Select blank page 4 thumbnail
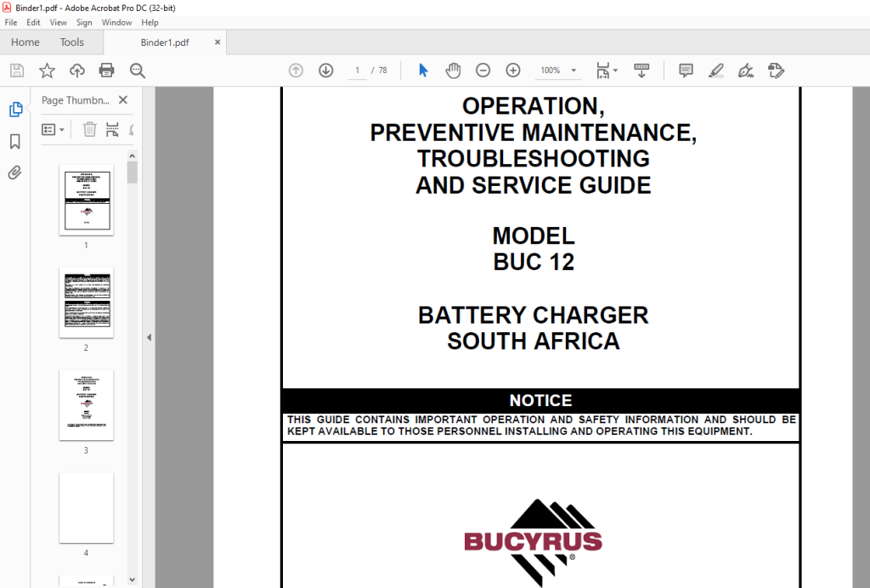870x588 pixels. click(87, 508)
